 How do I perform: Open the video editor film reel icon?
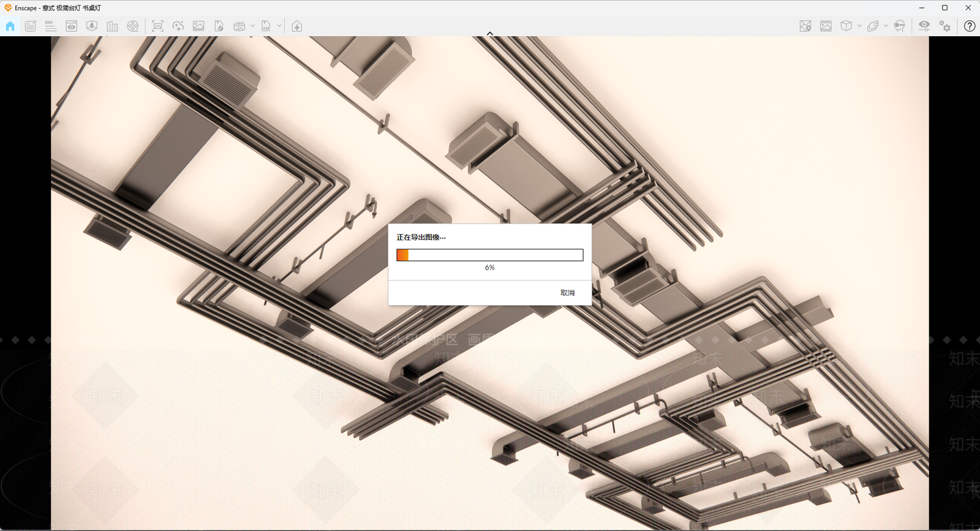(133, 26)
